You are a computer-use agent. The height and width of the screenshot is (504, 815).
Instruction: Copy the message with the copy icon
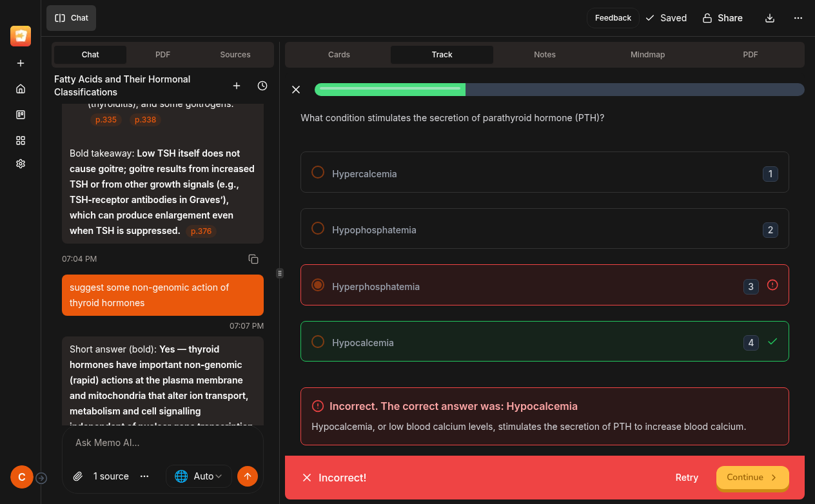[253, 259]
